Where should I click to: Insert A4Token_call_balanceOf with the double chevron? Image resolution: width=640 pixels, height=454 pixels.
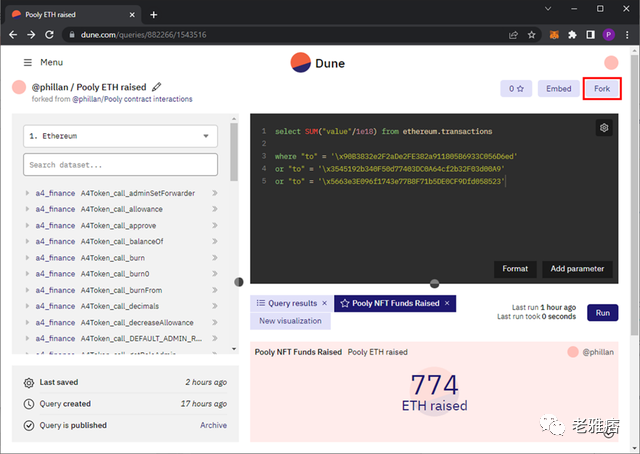[x=215, y=241]
